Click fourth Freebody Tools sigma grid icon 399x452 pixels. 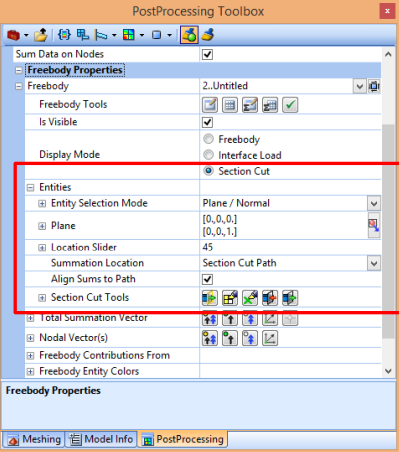[270, 105]
